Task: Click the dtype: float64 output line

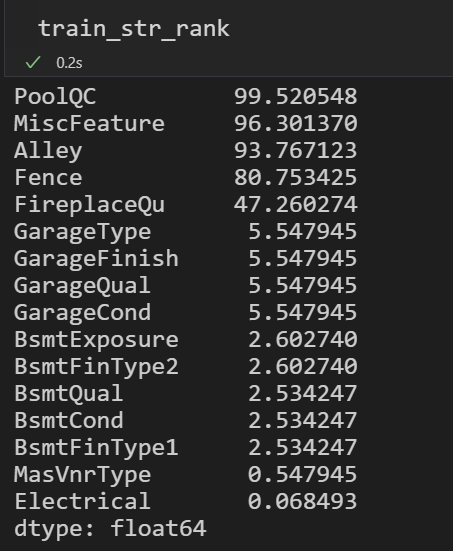Action: (110, 529)
